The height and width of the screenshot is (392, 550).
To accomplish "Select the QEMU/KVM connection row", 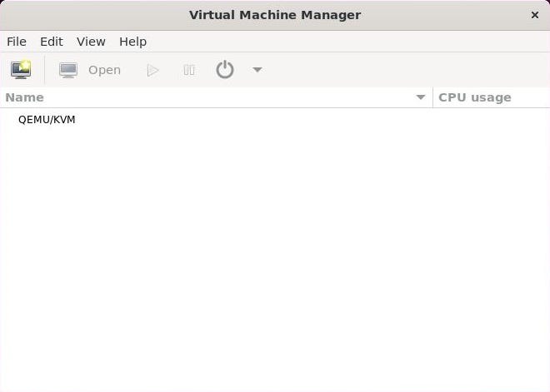I will tap(275, 120).
